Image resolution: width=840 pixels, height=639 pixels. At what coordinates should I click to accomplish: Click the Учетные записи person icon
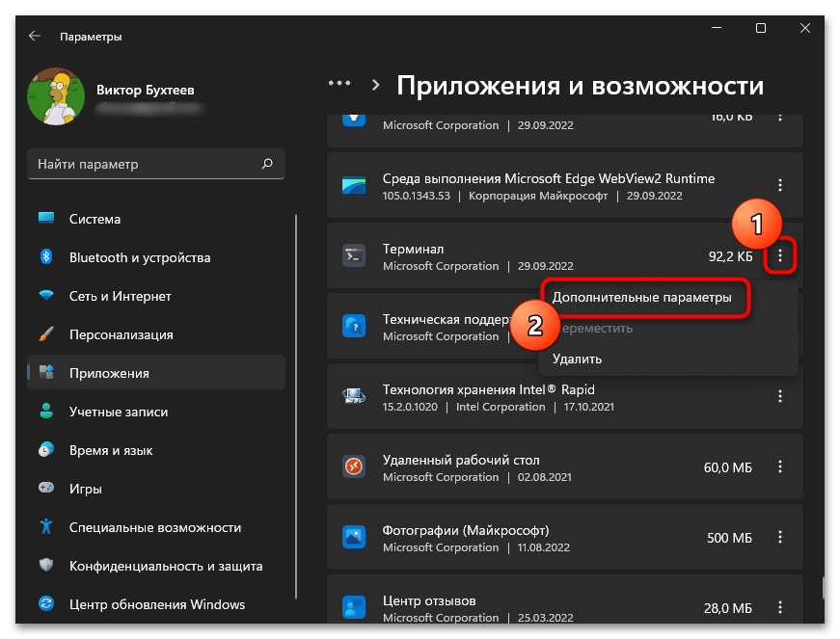point(46,411)
